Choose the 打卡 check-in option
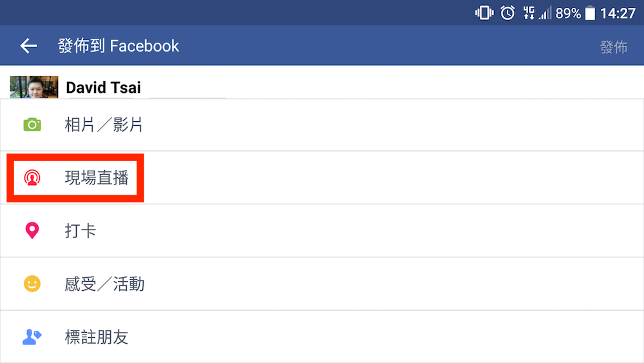644x363 pixels. 80,231
